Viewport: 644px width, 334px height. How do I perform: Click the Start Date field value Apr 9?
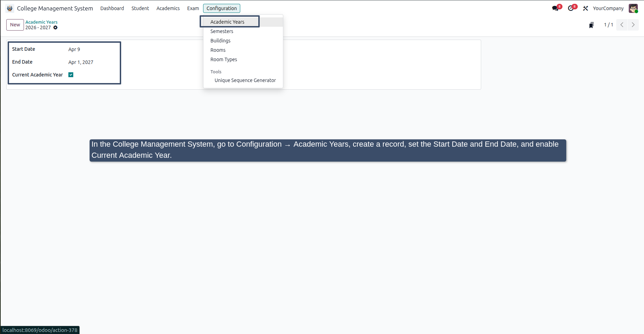click(74, 49)
